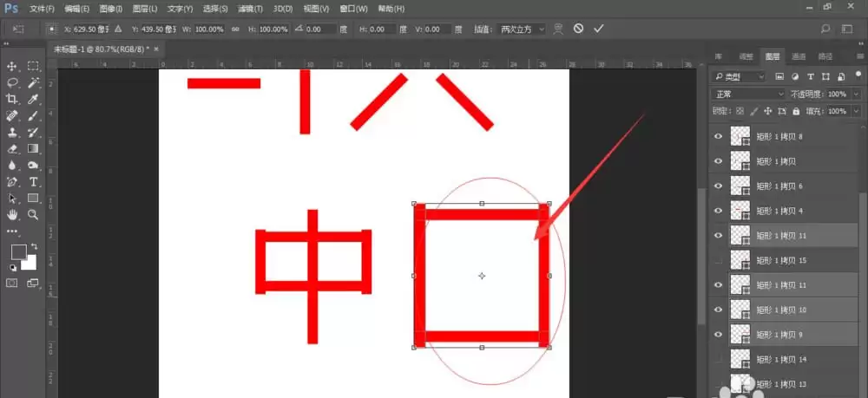Select the Move tool
Screen dimensions: 868x398
pyautogui.click(x=11, y=66)
